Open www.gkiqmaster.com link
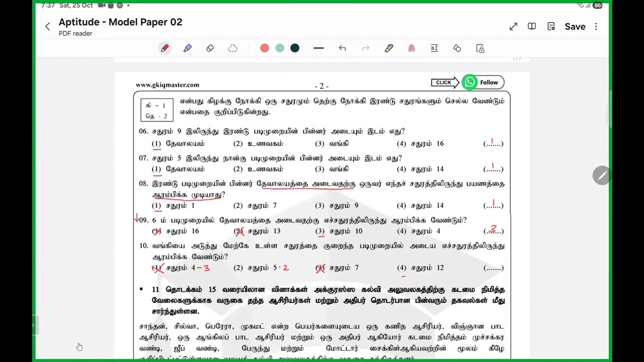 tap(168, 85)
